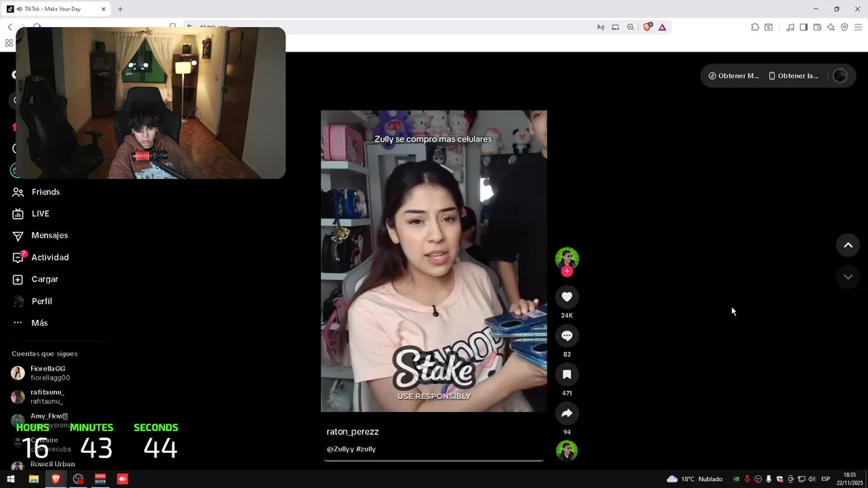The image size is (868, 488).
Task: Open a new browser tab
Action: pos(120,9)
